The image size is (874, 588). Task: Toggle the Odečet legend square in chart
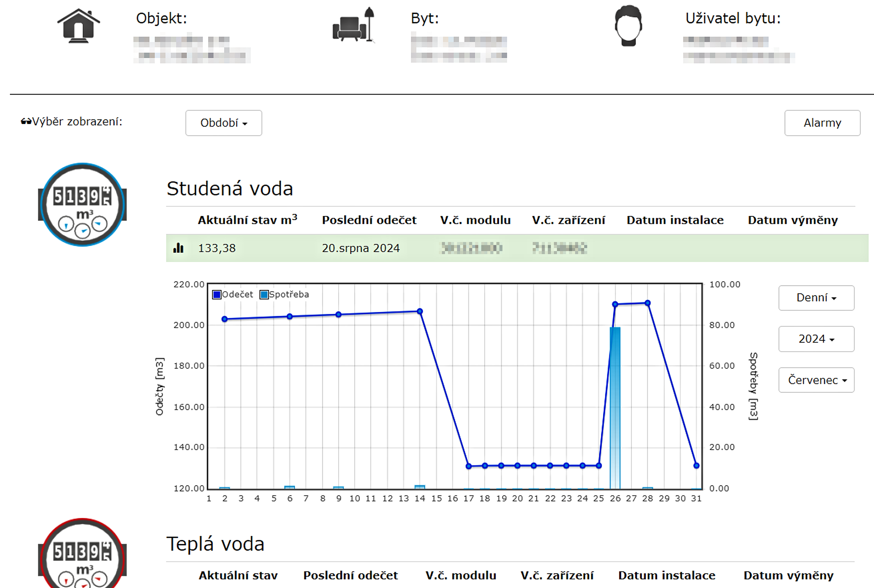(x=217, y=295)
